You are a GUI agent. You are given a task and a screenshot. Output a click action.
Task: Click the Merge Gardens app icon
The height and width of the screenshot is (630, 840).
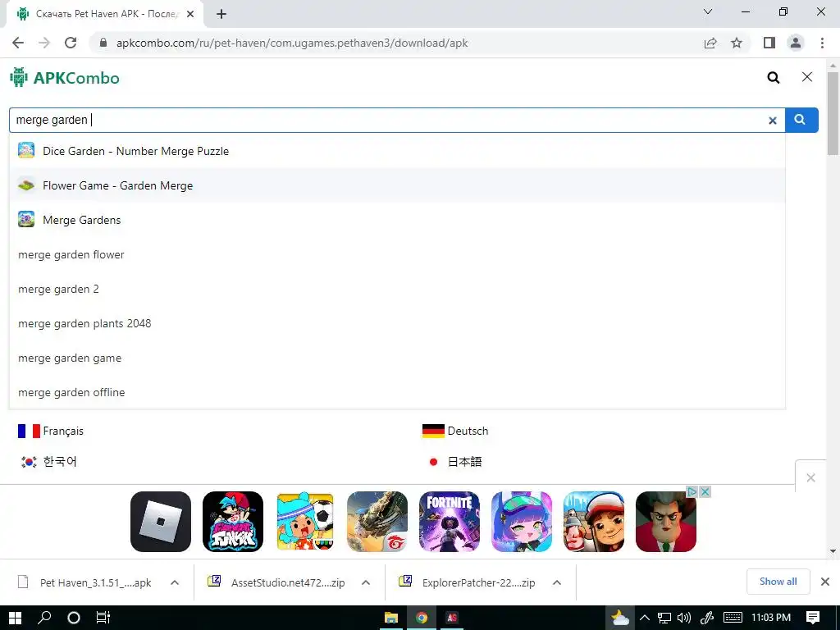26,219
